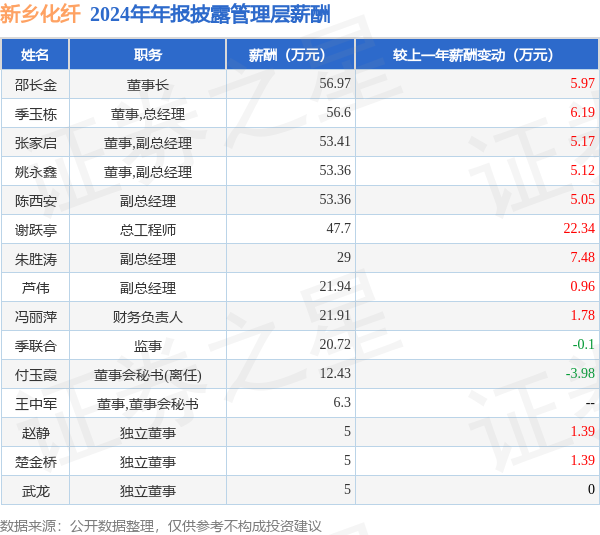The image size is (600, 535).
Task: Click the 数据来源 footnote text
Action: coord(161,526)
